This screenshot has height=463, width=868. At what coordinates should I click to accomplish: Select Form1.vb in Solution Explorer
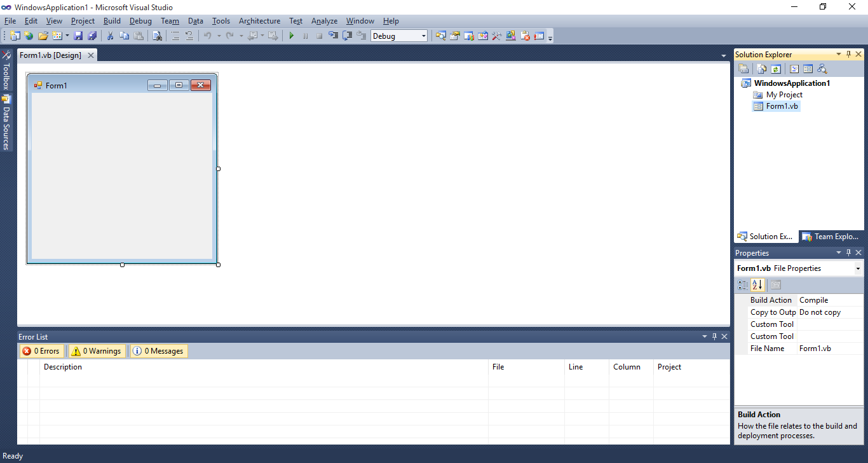pyautogui.click(x=782, y=106)
